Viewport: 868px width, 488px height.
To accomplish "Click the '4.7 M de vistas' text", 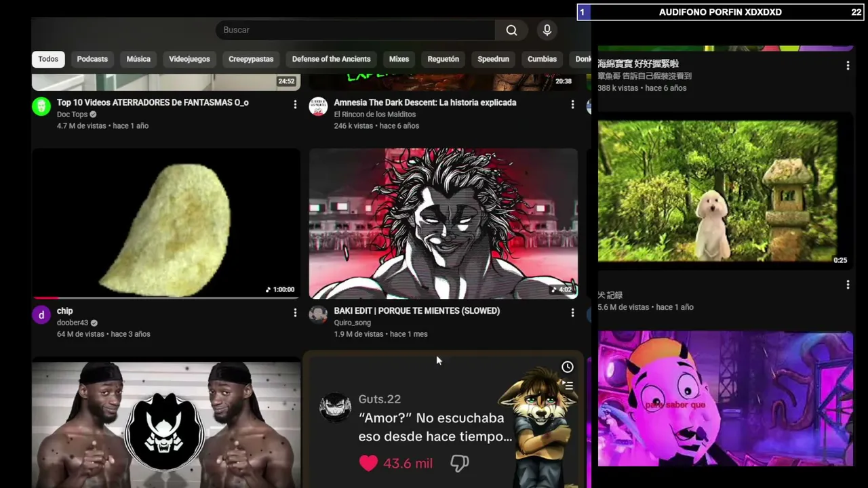I will 81,126.
